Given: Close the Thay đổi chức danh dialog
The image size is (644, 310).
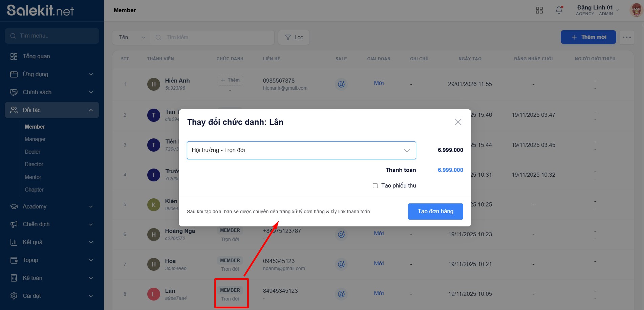Looking at the screenshot, I should tap(458, 122).
